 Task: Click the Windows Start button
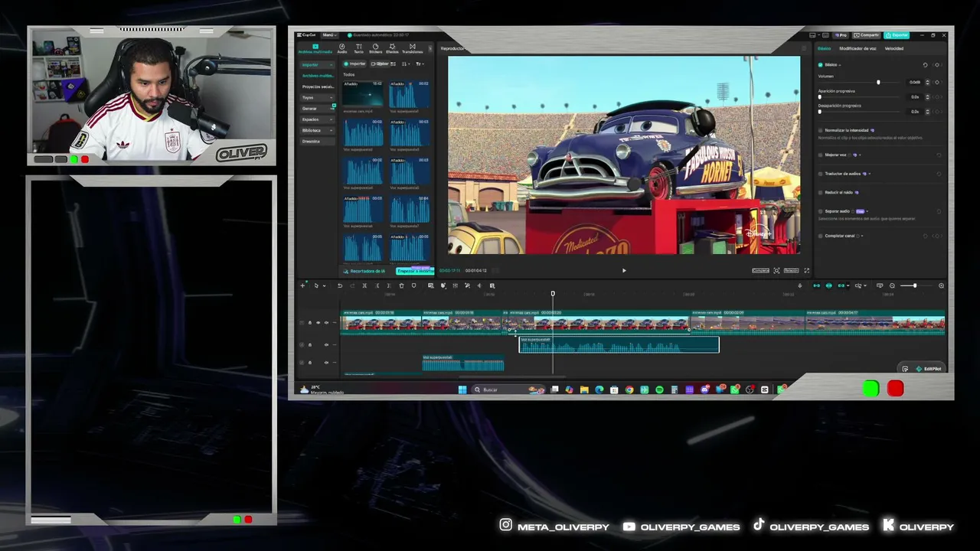coord(462,390)
